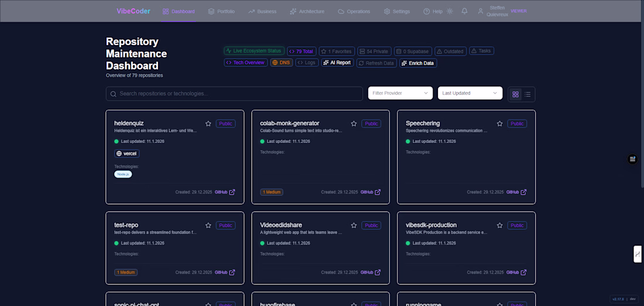Open heldenquiz GitHub link

click(225, 192)
